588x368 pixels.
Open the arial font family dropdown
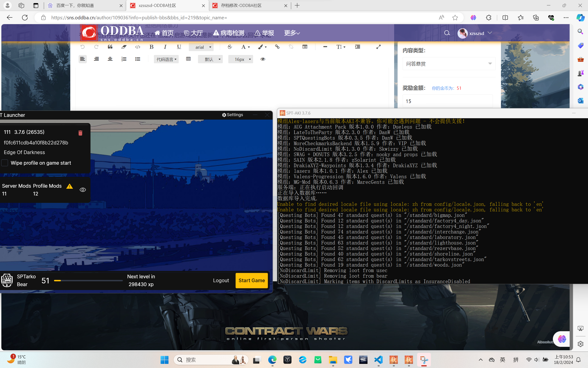coord(201,47)
